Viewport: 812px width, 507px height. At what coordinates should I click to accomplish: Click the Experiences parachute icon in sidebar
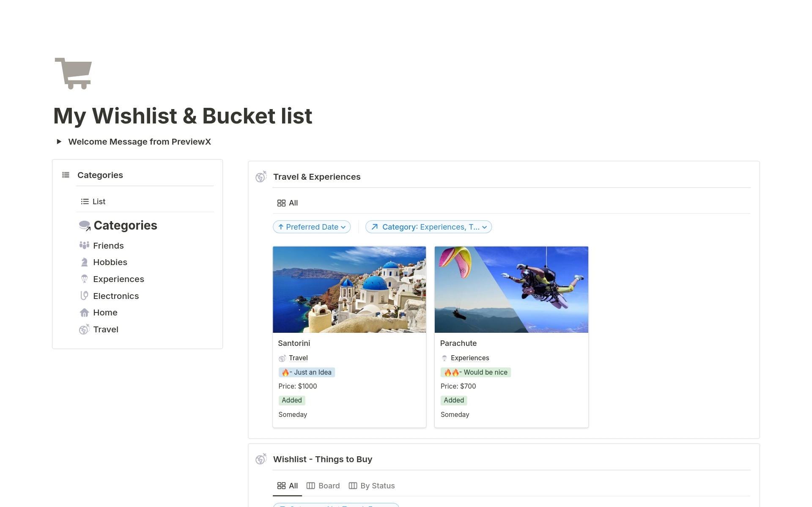84,279
